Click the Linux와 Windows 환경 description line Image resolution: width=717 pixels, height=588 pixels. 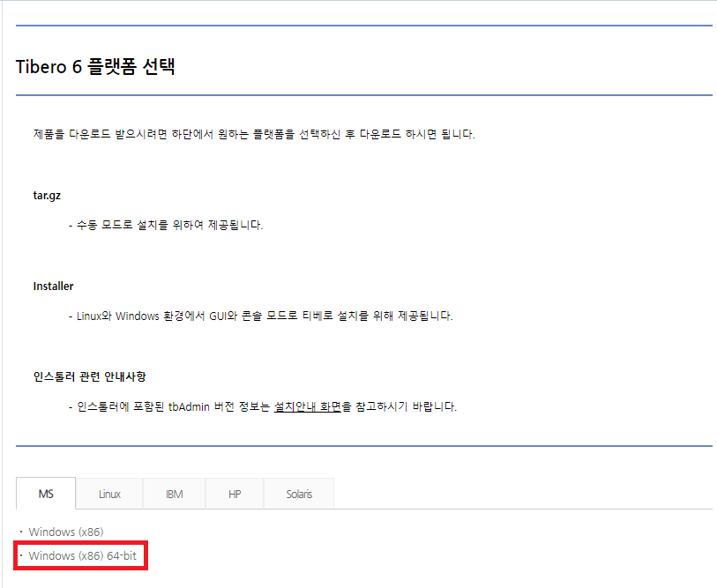tap(261, 316)
